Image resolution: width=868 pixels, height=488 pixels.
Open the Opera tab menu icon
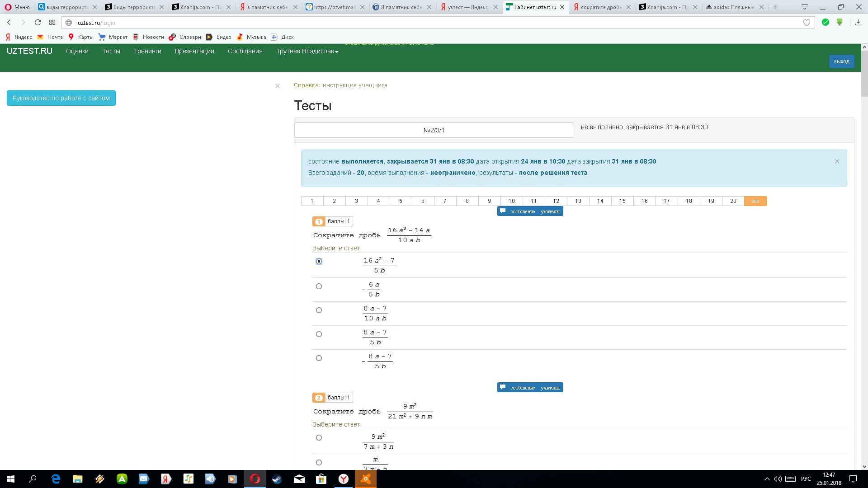[x=805, y=7]
